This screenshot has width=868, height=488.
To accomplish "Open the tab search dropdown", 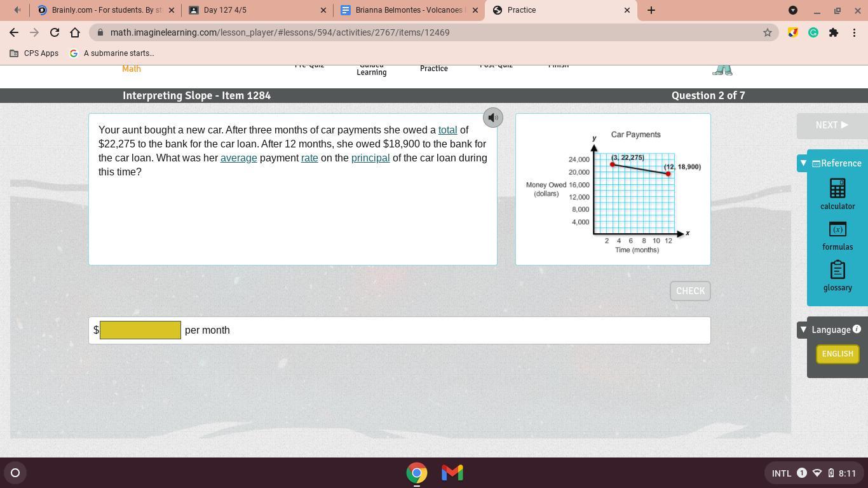I will pyautogui.click(x=793, y=10).
